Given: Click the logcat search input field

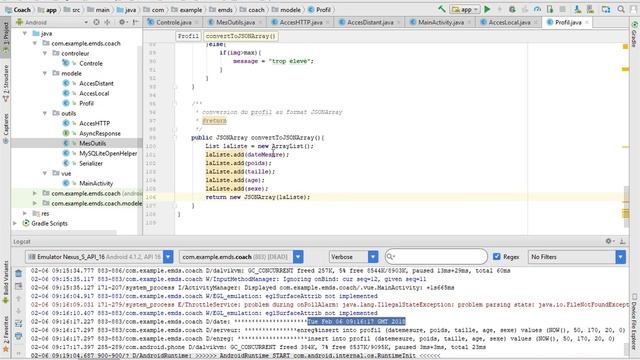Looking at the screenshot, I should (x=436, y=257).
